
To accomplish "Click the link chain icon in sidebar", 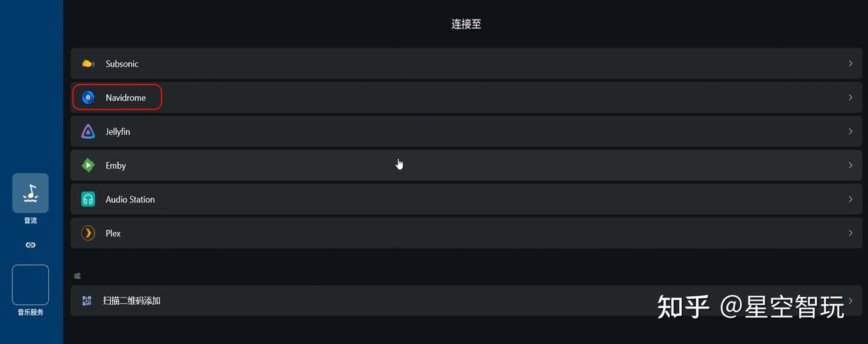I will pyautogui.click(x=30, y=245).
